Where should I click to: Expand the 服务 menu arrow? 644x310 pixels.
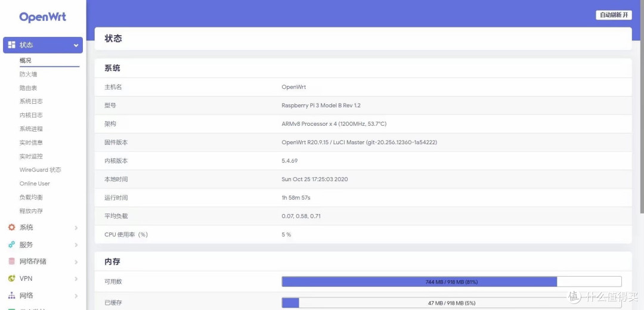tap(76, 244)
